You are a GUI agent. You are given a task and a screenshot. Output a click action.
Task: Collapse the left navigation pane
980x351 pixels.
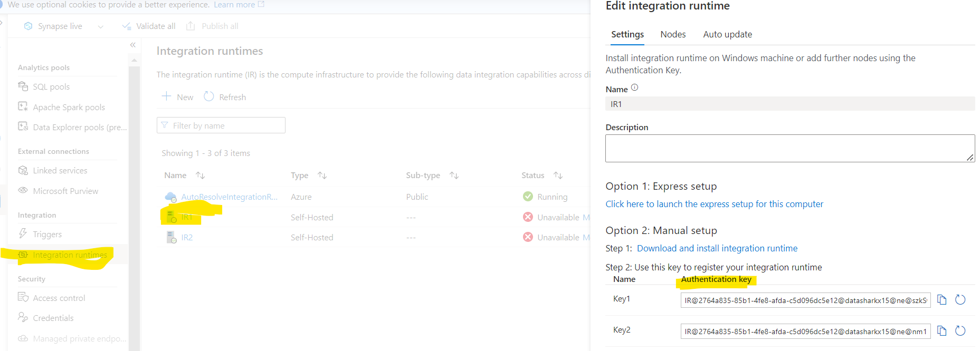(133, 45)
